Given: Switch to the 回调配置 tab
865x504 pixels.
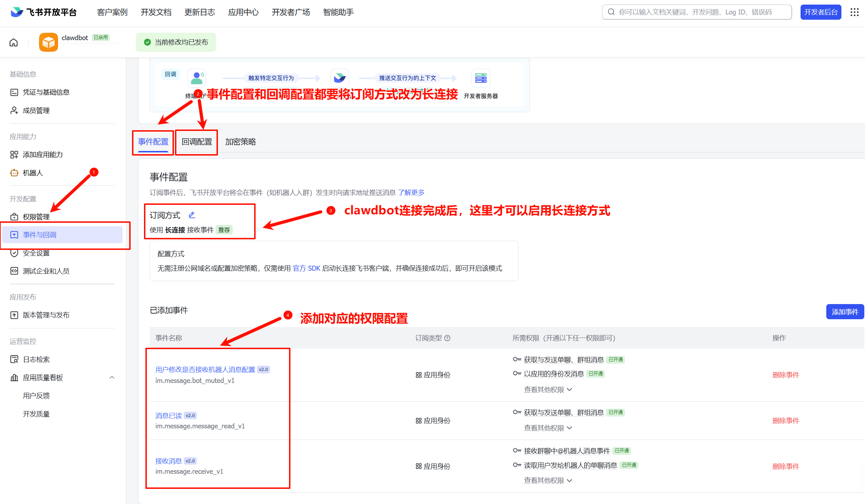Looking at the screenshot, I should pos(197,142).
